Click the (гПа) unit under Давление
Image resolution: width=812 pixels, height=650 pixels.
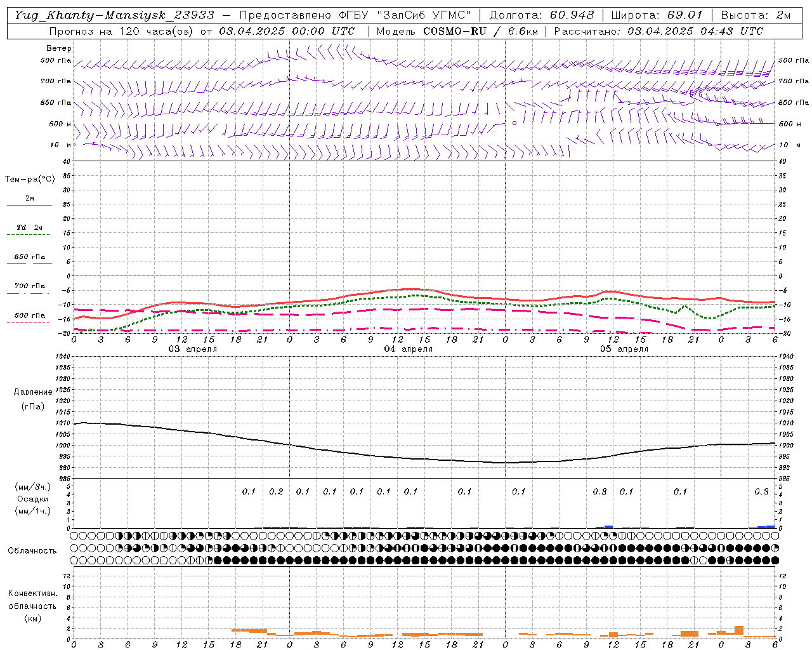(33, 406)
